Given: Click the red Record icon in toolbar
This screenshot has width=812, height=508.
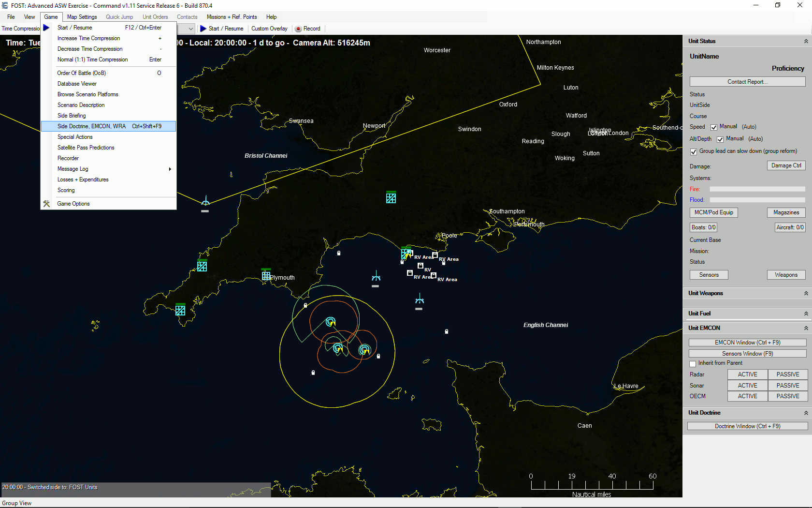Looking at the screenshot, I should pyautogui.click(x=298, y=29).
